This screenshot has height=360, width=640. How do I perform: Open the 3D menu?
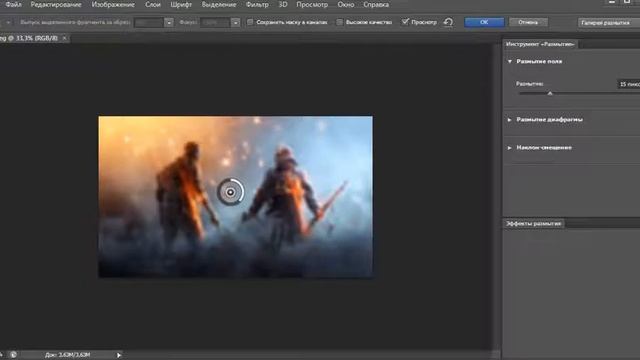(282, 5)
